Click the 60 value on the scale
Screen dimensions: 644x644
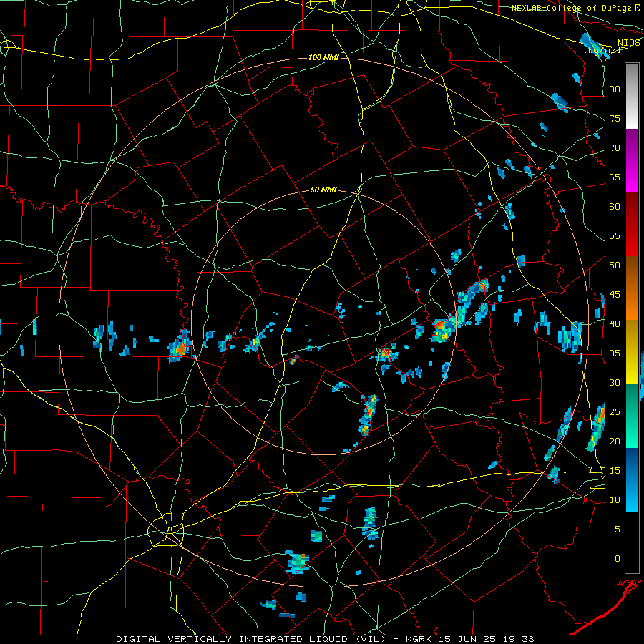(615, 207)
